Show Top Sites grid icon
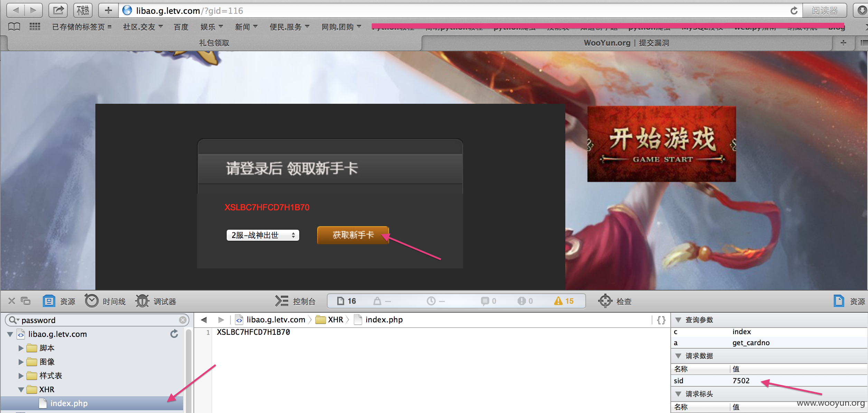This screenshot has width=868, height=413. click(35, 27)
